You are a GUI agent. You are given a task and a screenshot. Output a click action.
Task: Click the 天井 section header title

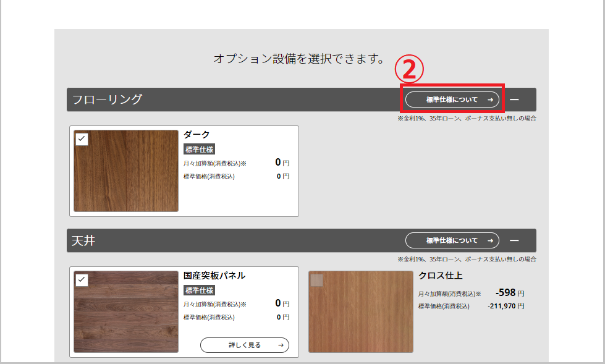[83, 241]
